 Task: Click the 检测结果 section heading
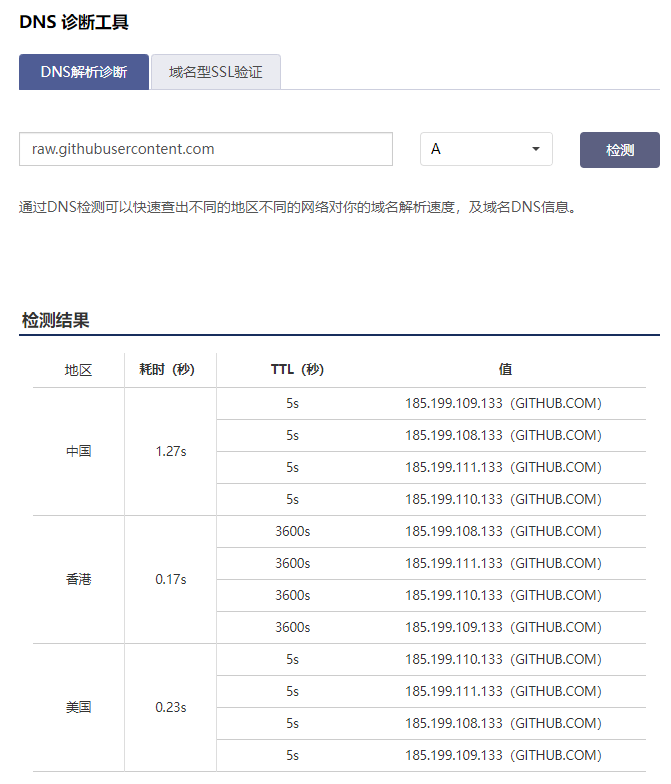(x=56, y=320)
